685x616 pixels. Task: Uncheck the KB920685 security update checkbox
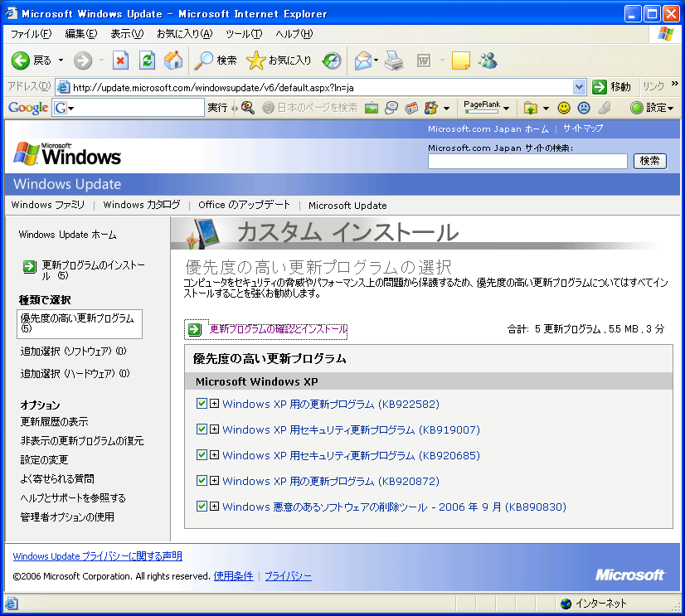pos(202,455)
